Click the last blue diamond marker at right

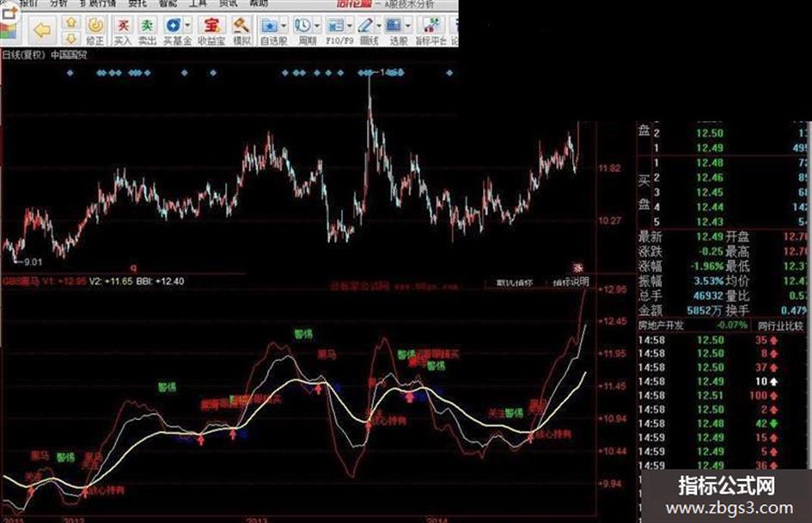tap(449, 73)
